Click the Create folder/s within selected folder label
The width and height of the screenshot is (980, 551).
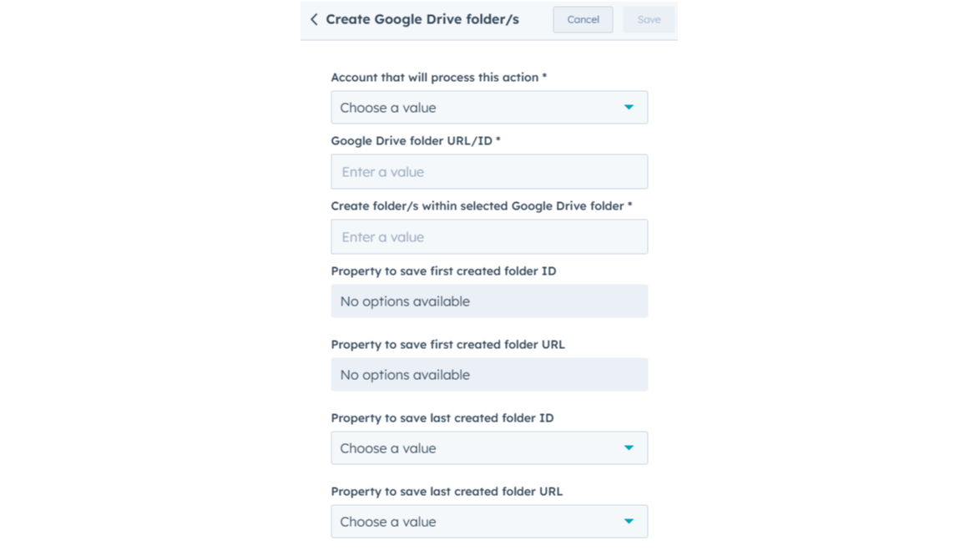[x=482, y=206]
